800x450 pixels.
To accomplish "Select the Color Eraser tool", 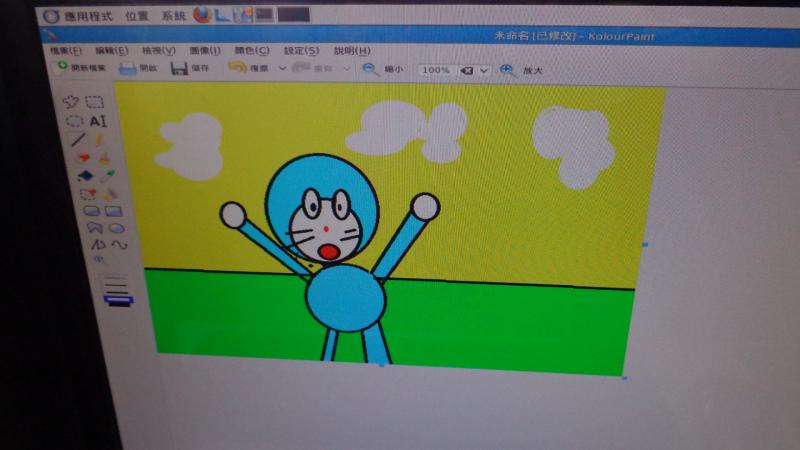I will click(88, 194).
